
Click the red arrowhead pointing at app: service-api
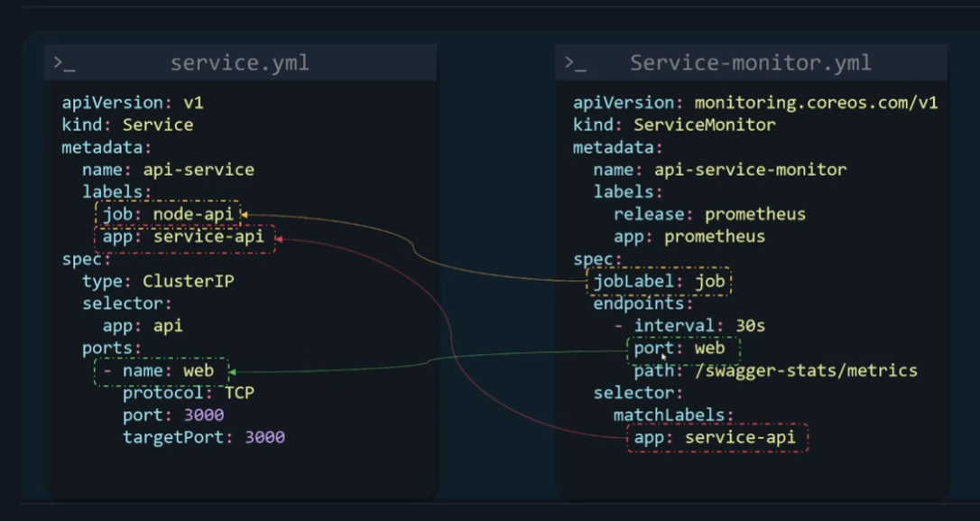click(x=279, y=238)
